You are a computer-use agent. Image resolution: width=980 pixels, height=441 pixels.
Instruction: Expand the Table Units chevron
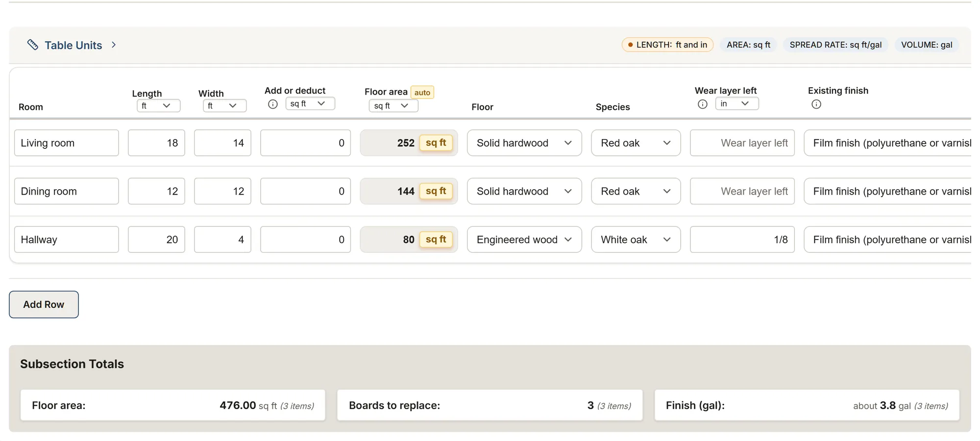pos(114,45)
